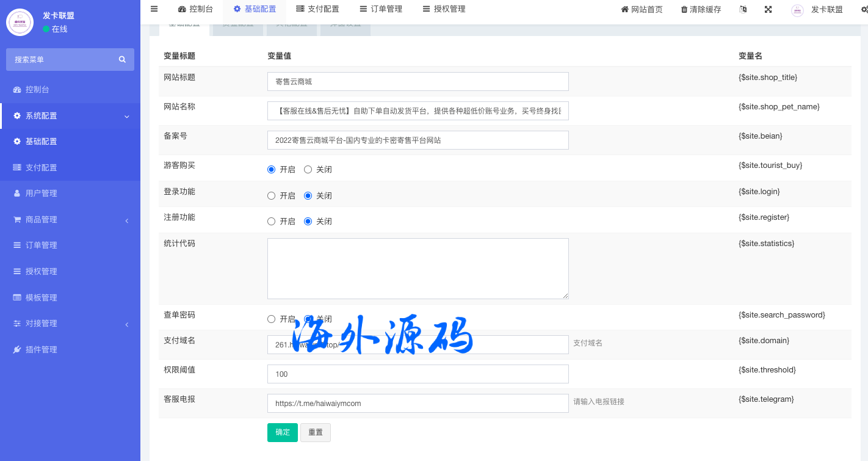Click the 发卡联盟 avatar in the top bar
This screenshot has width=868, height=461.
[797, 10]
